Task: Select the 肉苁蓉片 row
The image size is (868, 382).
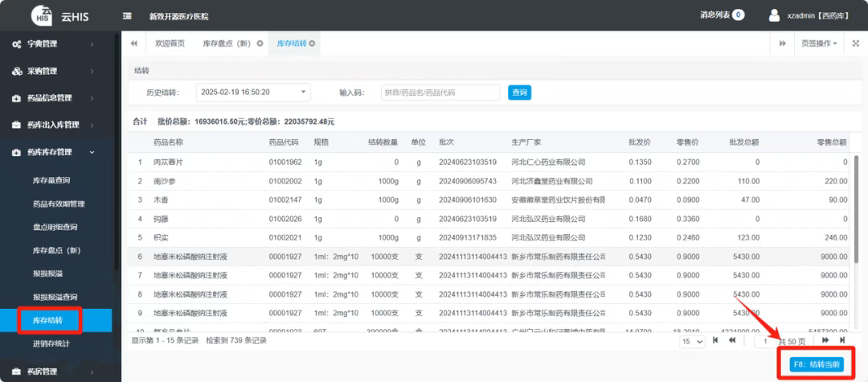Action: 490,162
